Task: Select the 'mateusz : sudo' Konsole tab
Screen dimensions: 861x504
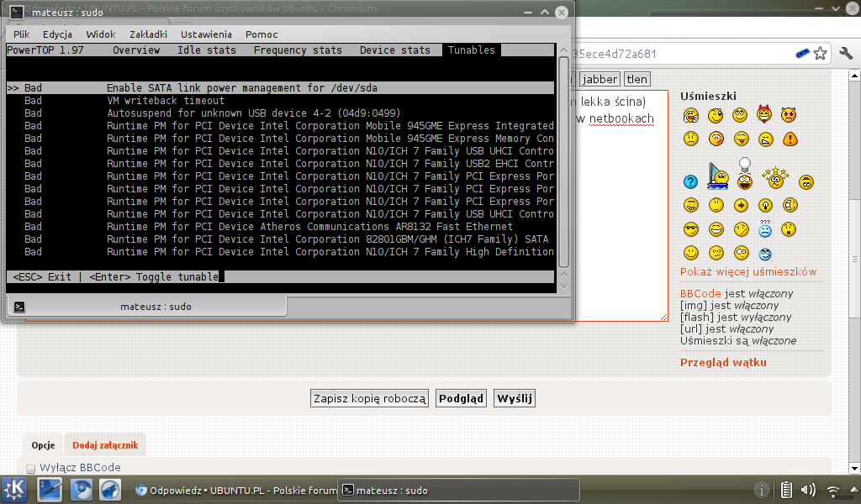Action: tap(146, 307)
